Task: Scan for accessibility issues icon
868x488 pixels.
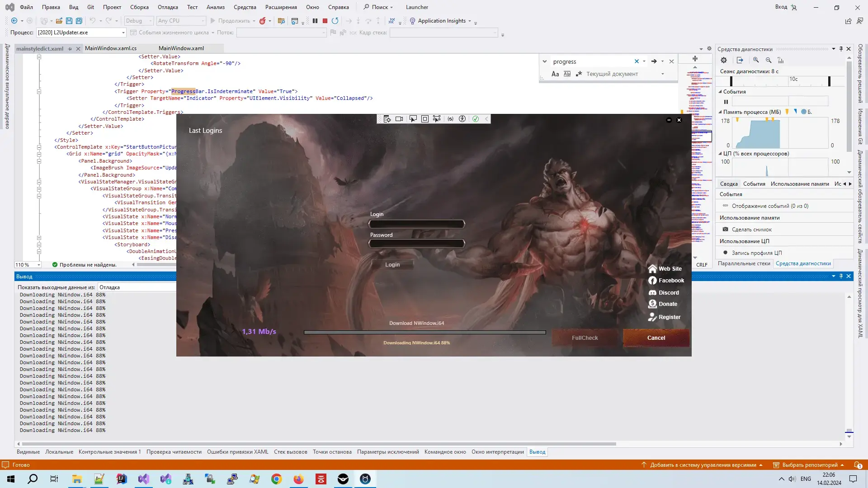Action: pos(462,119)
